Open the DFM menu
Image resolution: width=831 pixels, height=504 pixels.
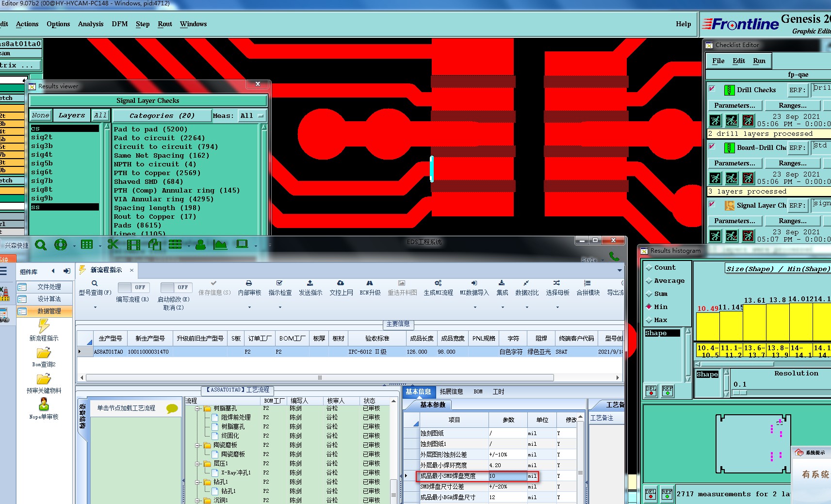point(120,24)
